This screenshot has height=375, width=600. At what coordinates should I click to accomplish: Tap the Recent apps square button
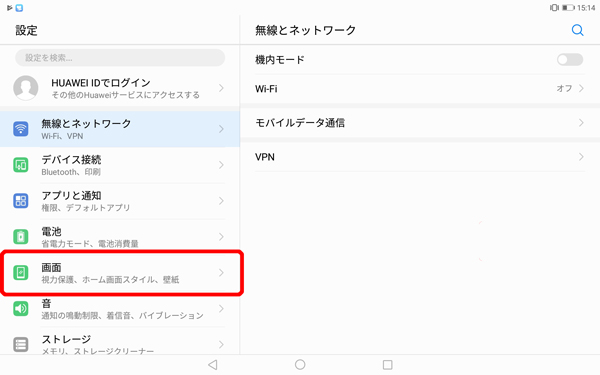pos(387,365)
